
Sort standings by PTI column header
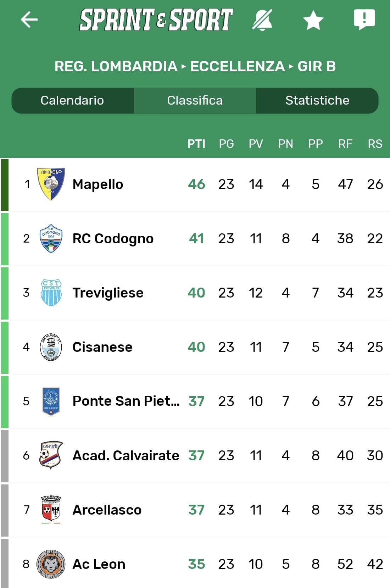pyautogui.click(x=196, y=144)
